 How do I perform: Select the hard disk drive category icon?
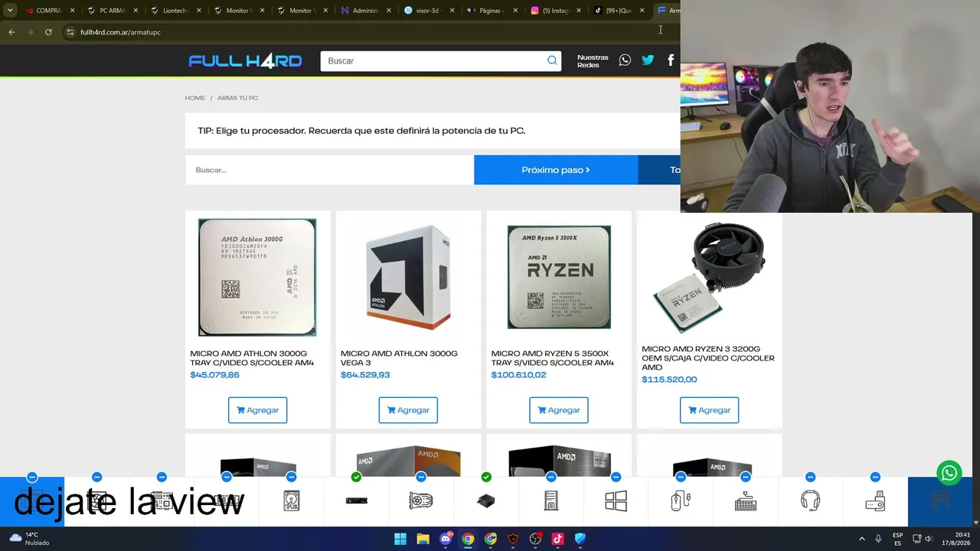click(x=292, y=500)
